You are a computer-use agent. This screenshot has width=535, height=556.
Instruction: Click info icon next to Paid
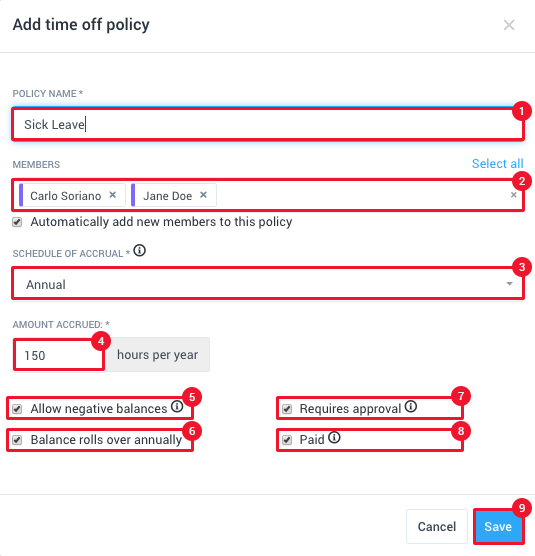click(334, 438)
